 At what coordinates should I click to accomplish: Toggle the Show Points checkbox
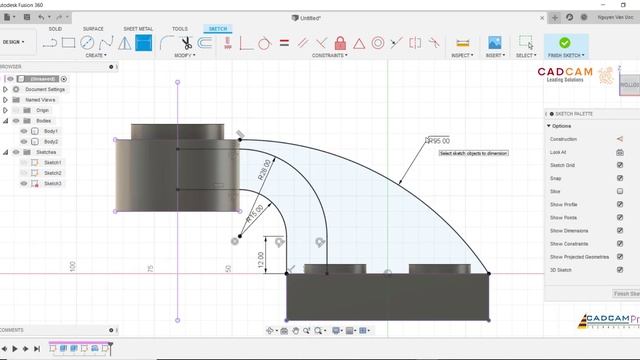pos(620,218)
